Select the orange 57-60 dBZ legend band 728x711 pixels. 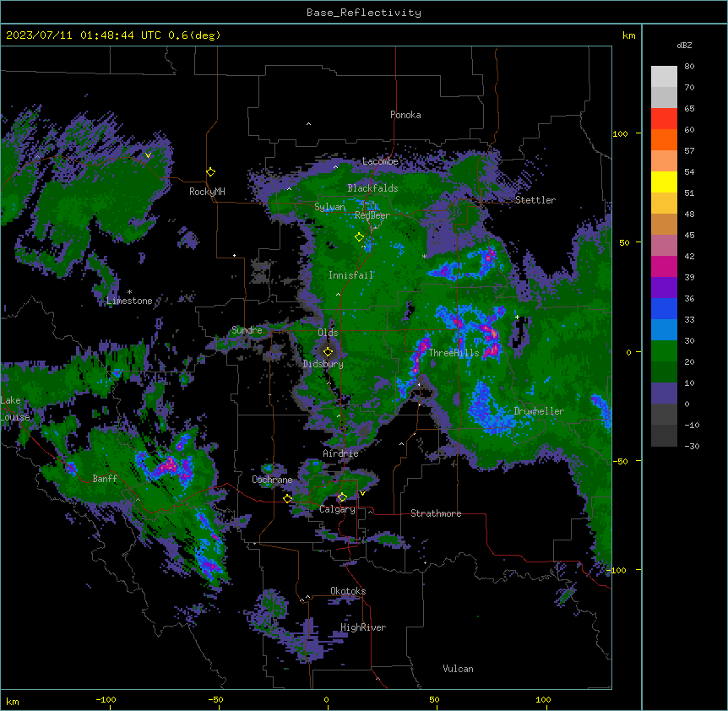[664, 139]
